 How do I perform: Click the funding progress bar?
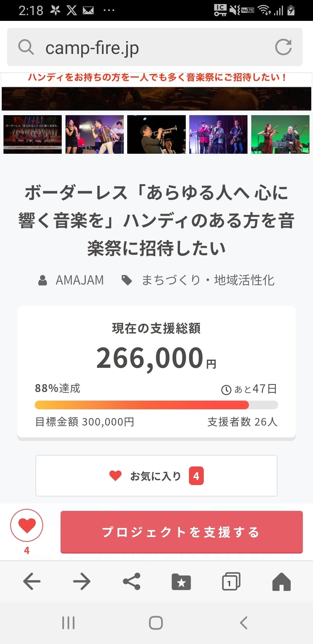point(156,405)
